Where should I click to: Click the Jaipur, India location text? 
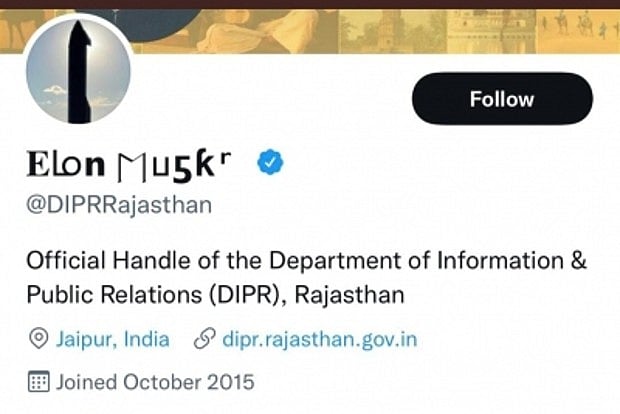112,339
